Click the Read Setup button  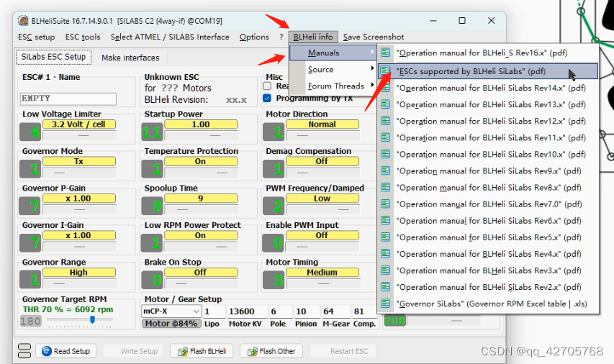pyautogui.click(x=66, y=351)
